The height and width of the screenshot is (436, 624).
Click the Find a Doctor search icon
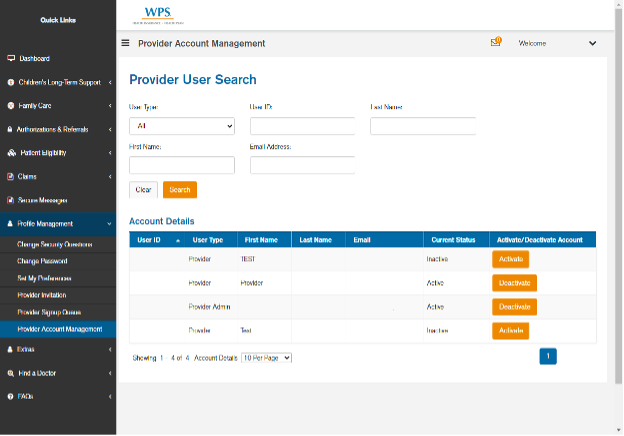tap(11, 373)
